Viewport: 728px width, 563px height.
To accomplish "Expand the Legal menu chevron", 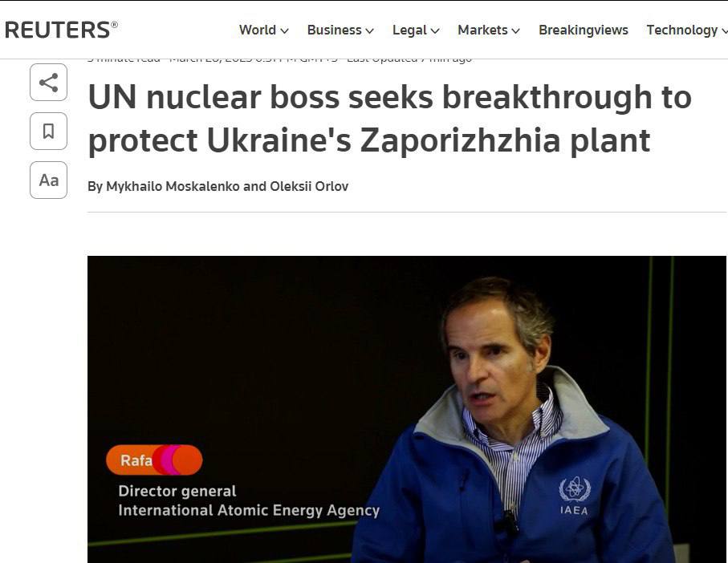I will pyautogui.click(x=434, y=31).
